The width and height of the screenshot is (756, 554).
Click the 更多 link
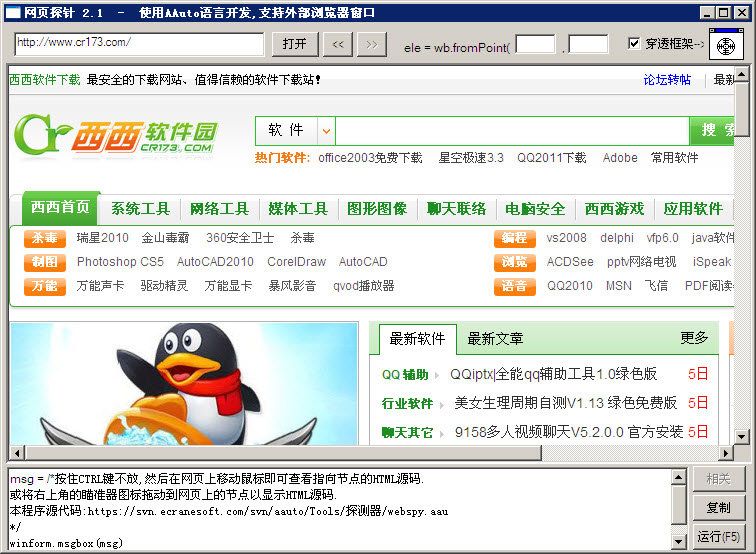pos(694,338)
